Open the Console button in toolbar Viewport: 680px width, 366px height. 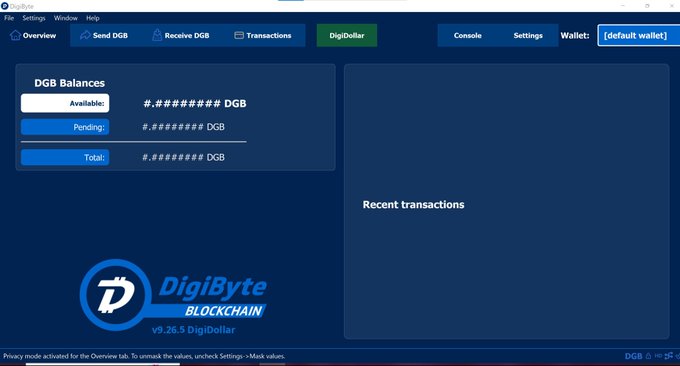click(x=468, y=36)
